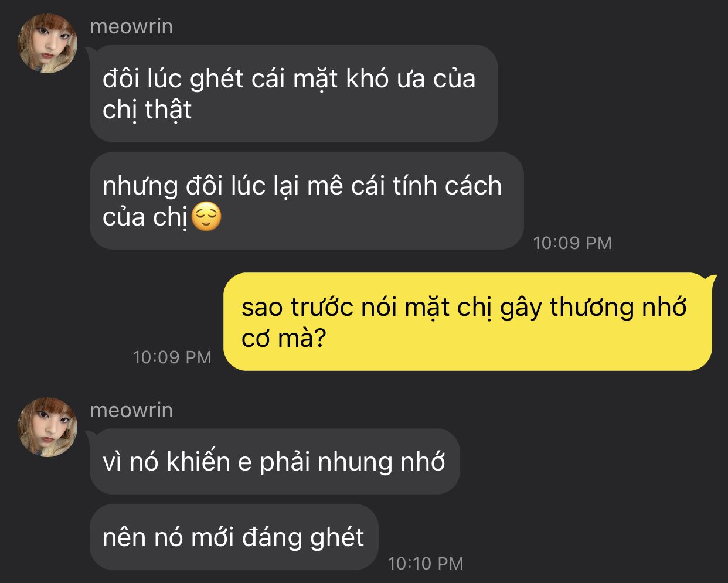Image resolution: width=728 pixels, height=583 pixels.
Task: Tap message 'vì nó khiến e phải nhung nhớ'
Action: coord(274,462)
